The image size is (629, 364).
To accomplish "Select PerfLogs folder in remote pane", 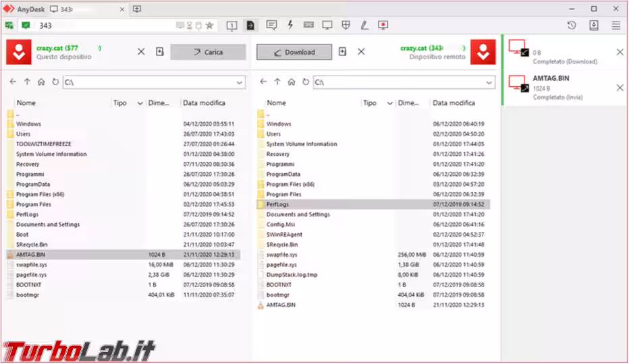I will 373,204.
